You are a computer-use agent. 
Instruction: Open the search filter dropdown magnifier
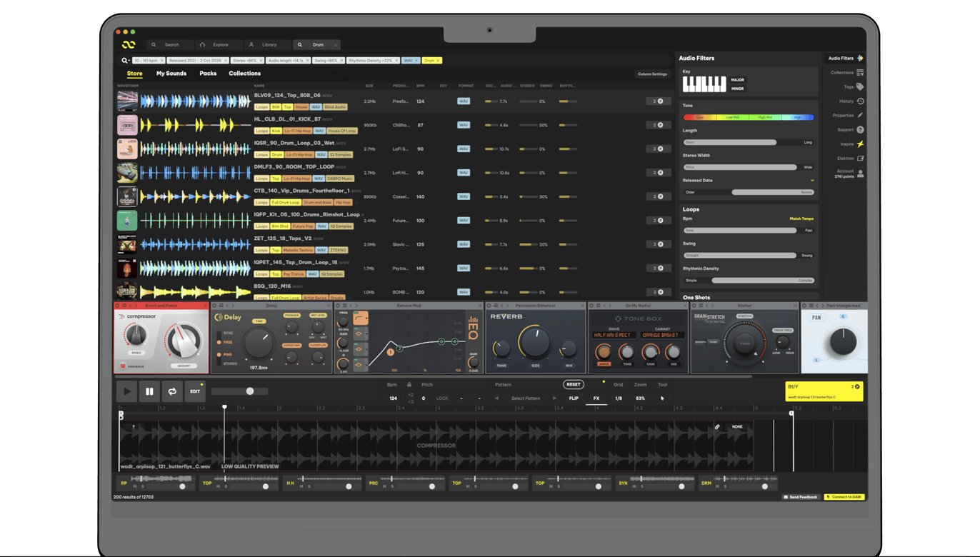click(x=125, y=61)
